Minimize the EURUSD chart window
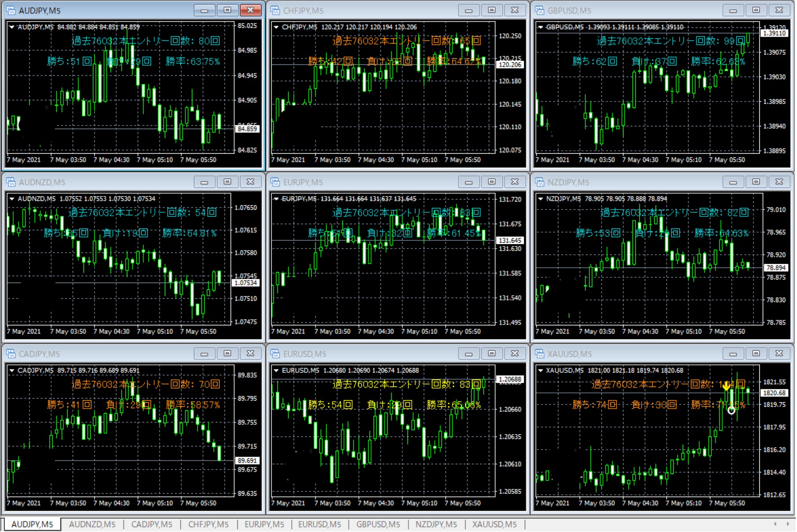The width and height of the screenshot is (797, 532). [x=469, y=353]
